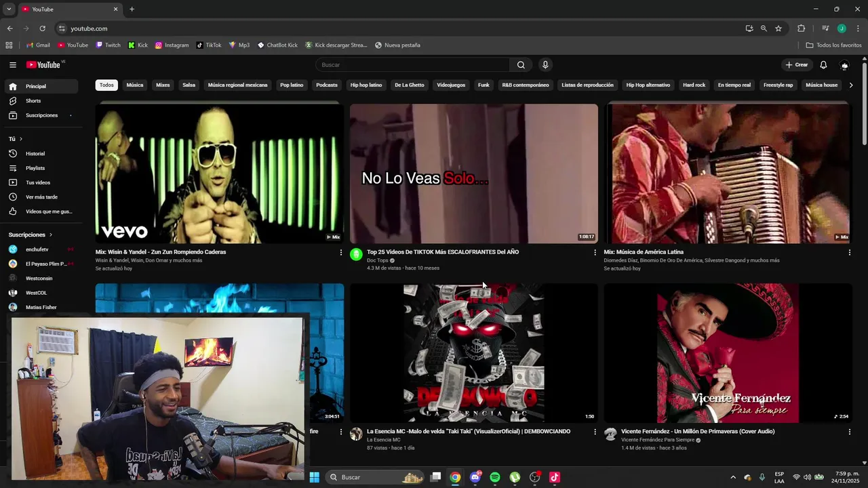Open Música de América Latina mix thumbnail

727,173
